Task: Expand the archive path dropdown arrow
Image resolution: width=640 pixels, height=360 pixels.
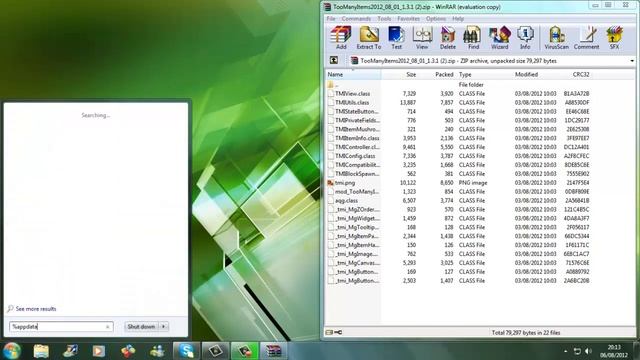Action: pos(632,61)
